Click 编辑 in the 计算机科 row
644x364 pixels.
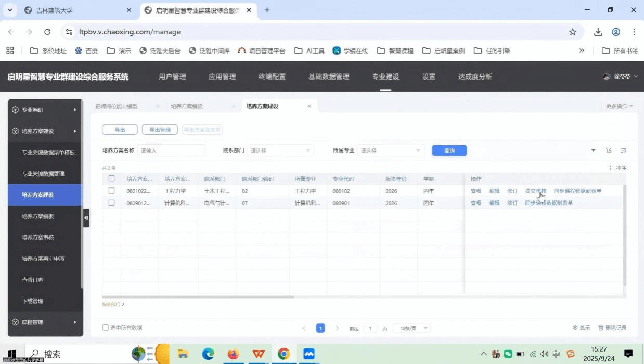point(494,203)
